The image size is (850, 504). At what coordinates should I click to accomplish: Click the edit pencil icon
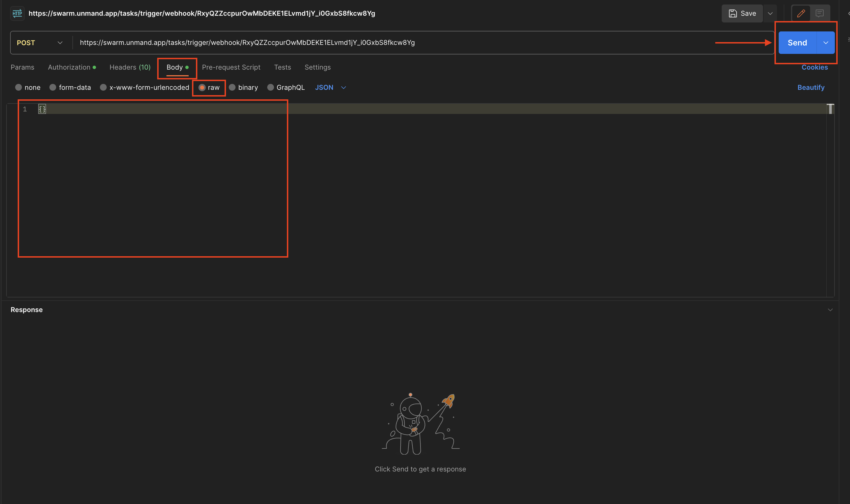[x=801, y=13]
